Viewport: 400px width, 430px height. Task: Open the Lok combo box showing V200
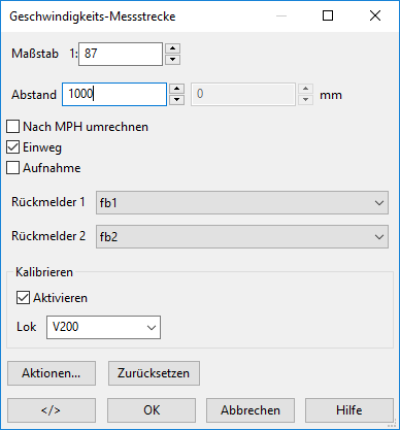103,327
